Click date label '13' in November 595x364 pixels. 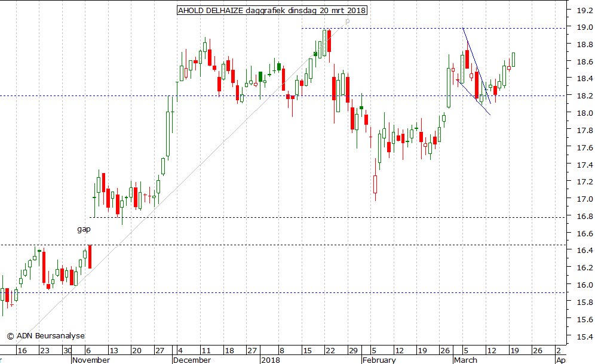[114, 351]
